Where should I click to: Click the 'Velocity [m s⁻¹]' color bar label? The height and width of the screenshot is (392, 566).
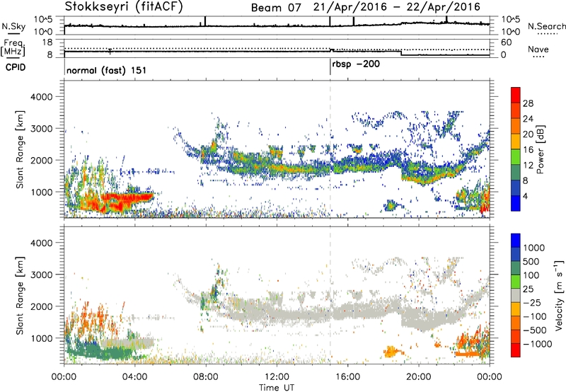[559, 295]
